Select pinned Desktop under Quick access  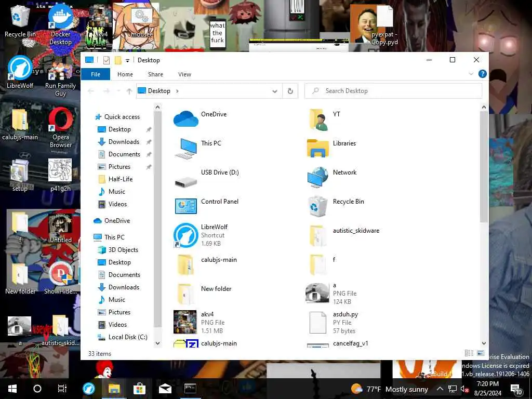tap(119, 129)
